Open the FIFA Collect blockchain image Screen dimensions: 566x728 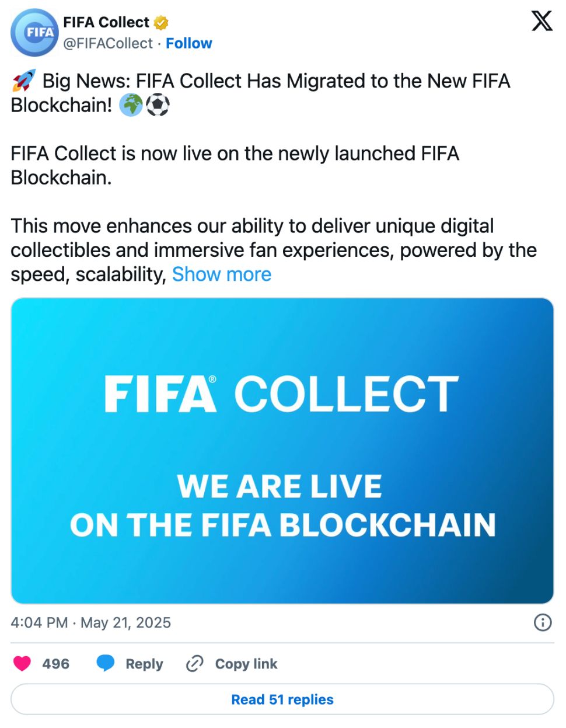pyautogui.click(x=282, y=451)
